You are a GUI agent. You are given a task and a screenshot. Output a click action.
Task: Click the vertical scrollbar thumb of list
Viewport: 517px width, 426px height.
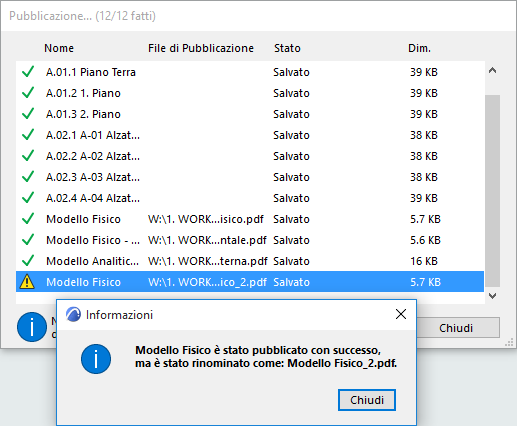pyautogui.click(x=492, y=191)
